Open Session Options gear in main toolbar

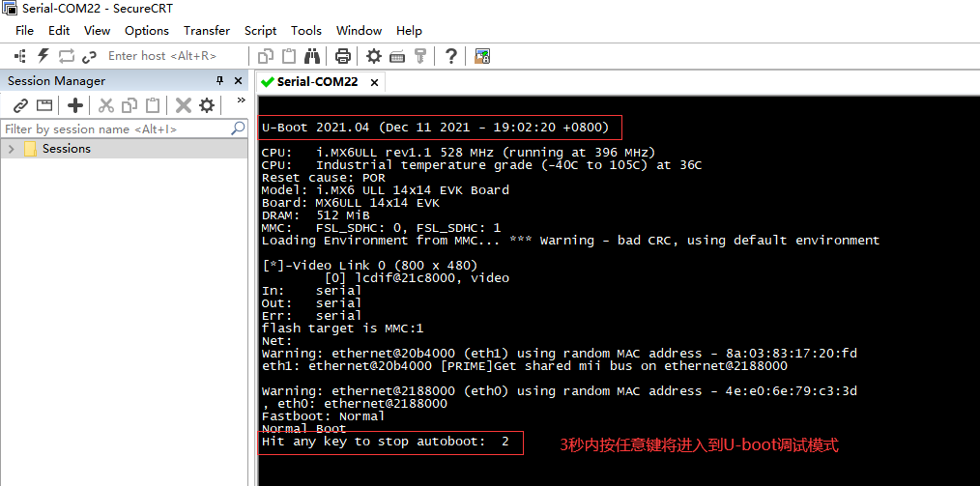point(374,56)
